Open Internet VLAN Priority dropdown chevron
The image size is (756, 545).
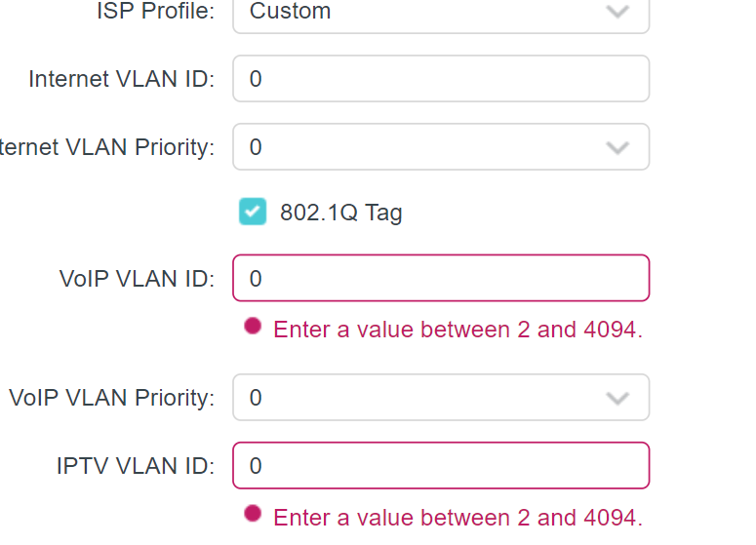point(617,148)
